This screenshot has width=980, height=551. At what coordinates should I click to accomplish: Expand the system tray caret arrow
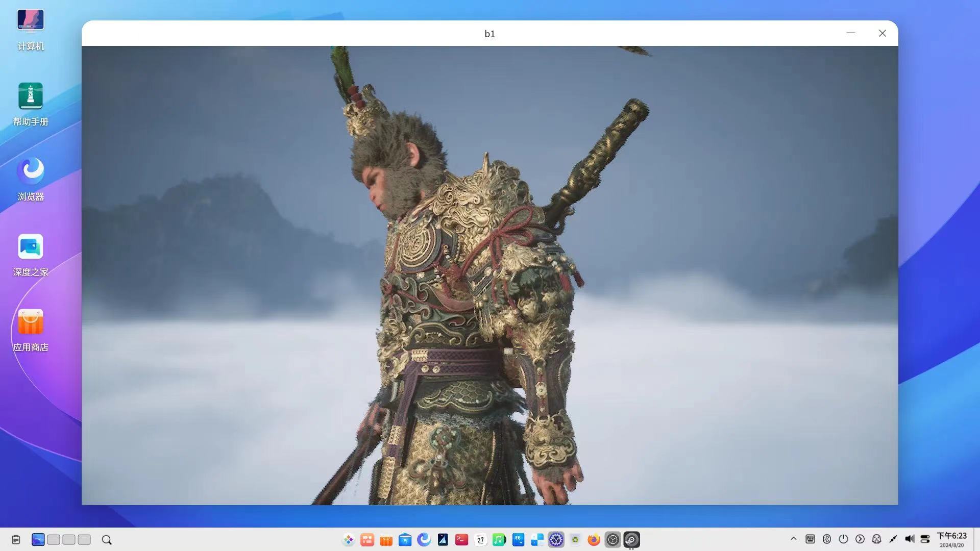point(794,539)
